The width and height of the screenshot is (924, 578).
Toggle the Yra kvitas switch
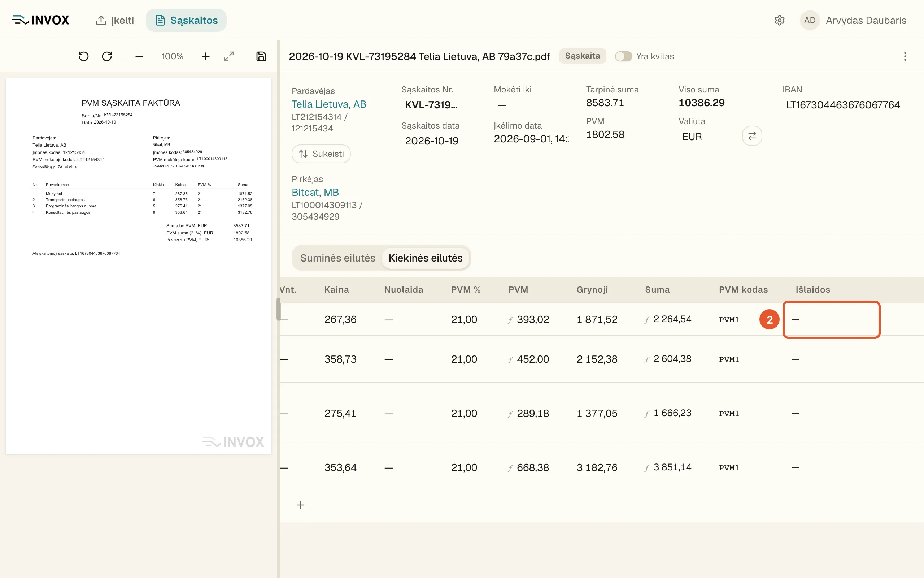point(623,57)
